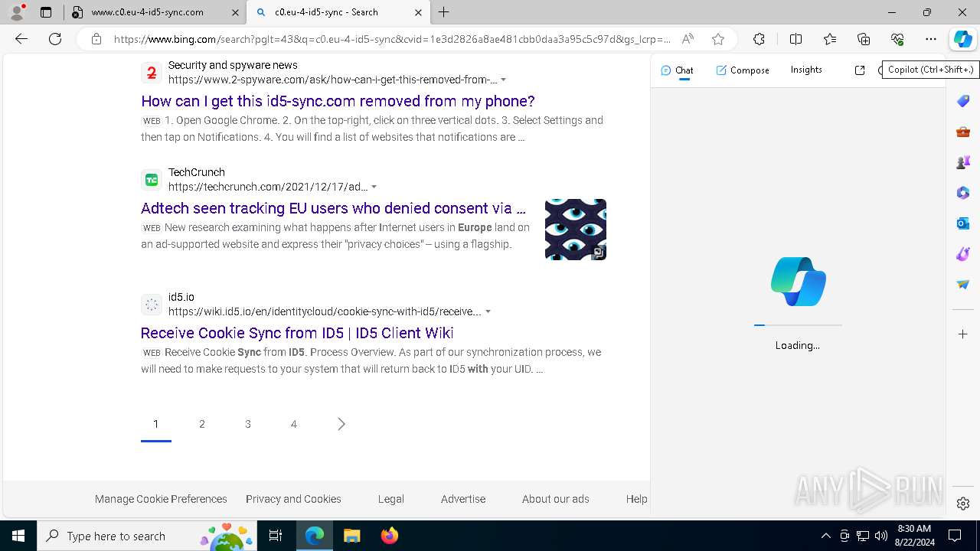Activate Read aloud icon in address bar
980x551 pixels.
tap(688, 39)
